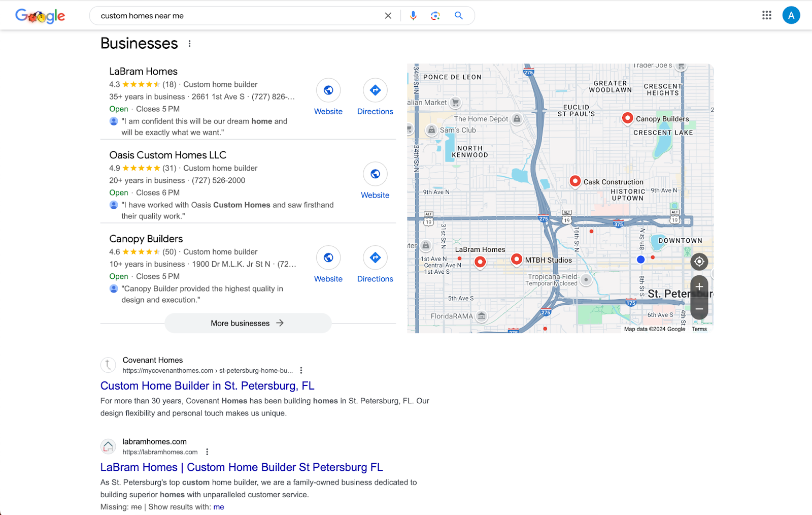This screenshot has height=515, width=812.
Task: Click the LaBram Homes map pin
Action: pyautogui.click(x=480, y=262)
